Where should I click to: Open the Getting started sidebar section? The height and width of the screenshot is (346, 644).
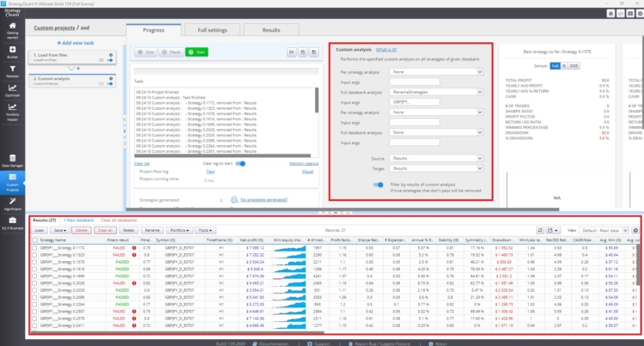12,30
